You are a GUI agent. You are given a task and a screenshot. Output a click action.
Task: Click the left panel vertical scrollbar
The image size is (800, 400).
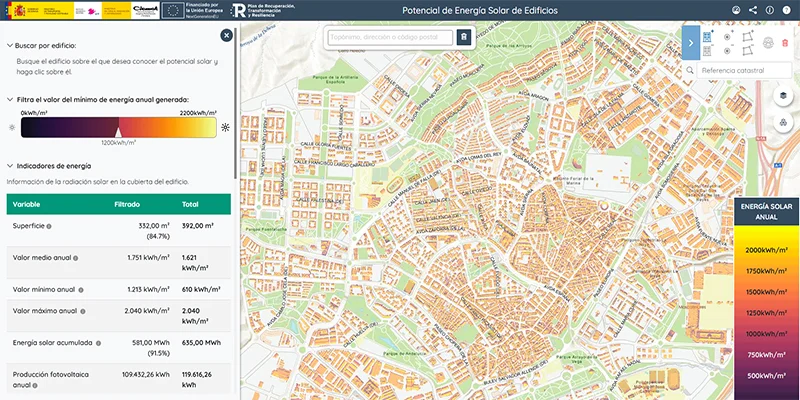236,102
